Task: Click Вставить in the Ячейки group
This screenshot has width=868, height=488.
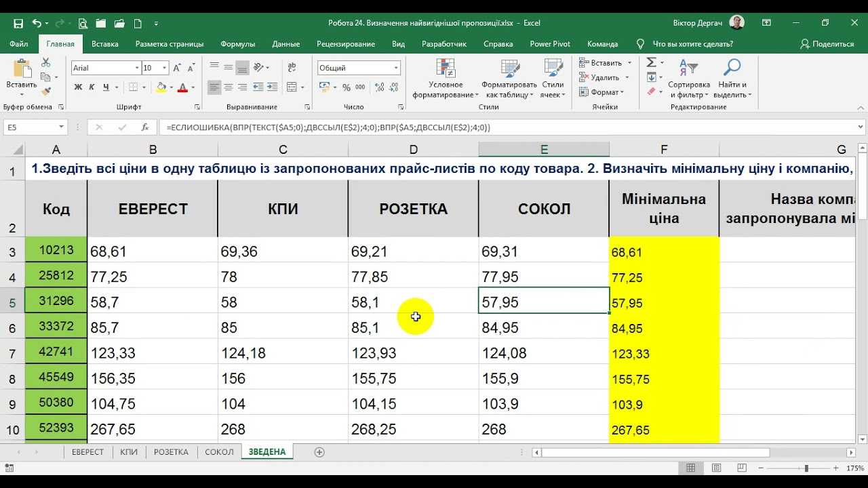Action: 601,62
